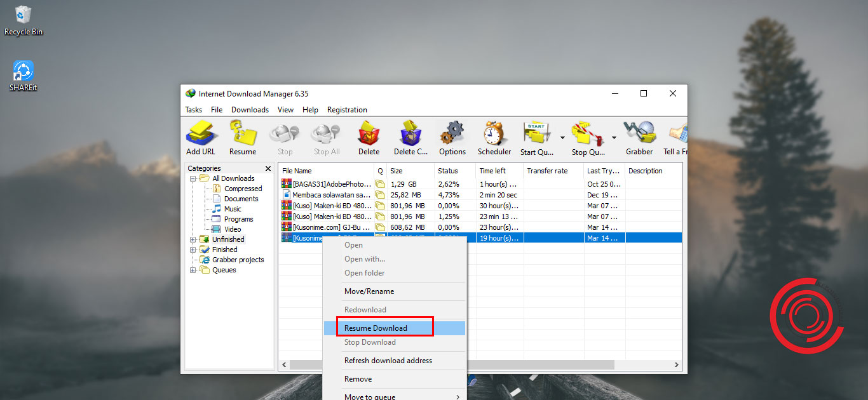Choose Resume Download from context menu

394,328
